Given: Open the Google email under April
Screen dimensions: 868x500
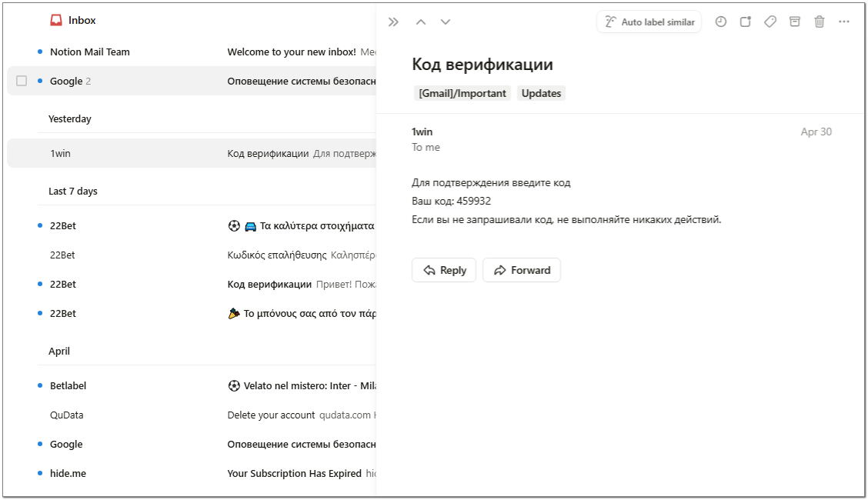Looking at the screenshot, I should 192,444.
